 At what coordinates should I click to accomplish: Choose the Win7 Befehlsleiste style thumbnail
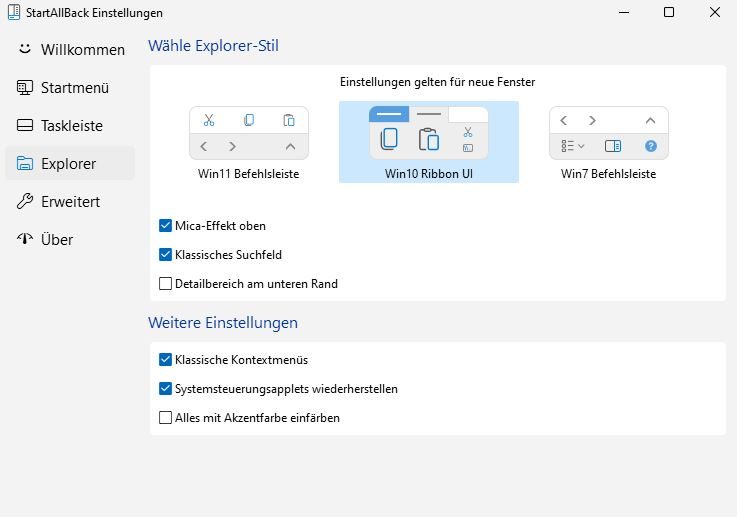(x=609, y=133)
